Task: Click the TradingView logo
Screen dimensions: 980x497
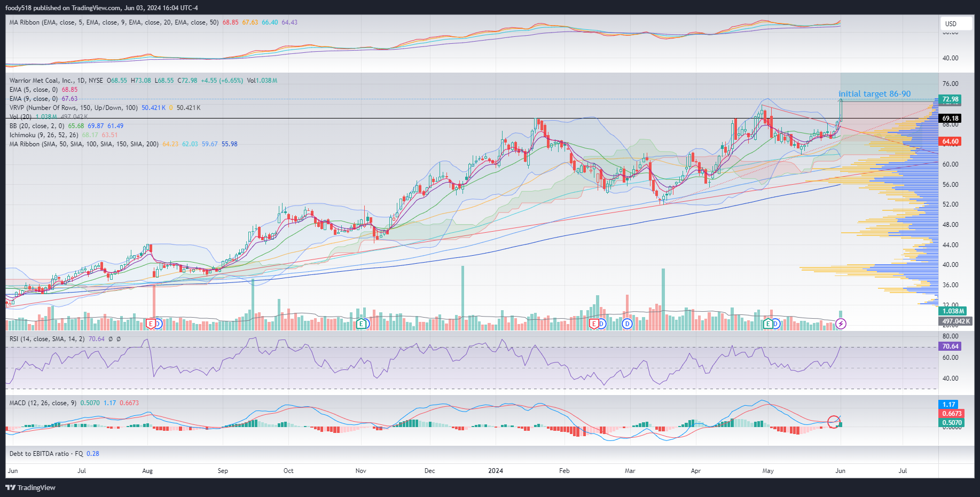Action: point(30,487)
